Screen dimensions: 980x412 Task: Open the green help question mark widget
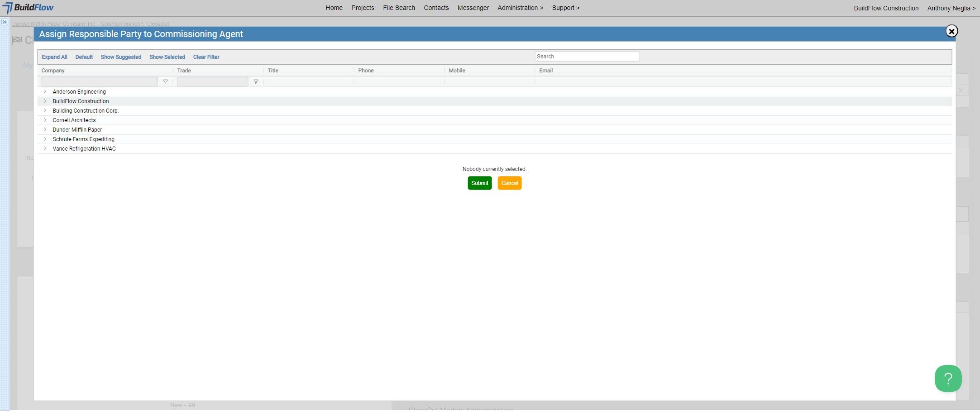coord(948,379)
